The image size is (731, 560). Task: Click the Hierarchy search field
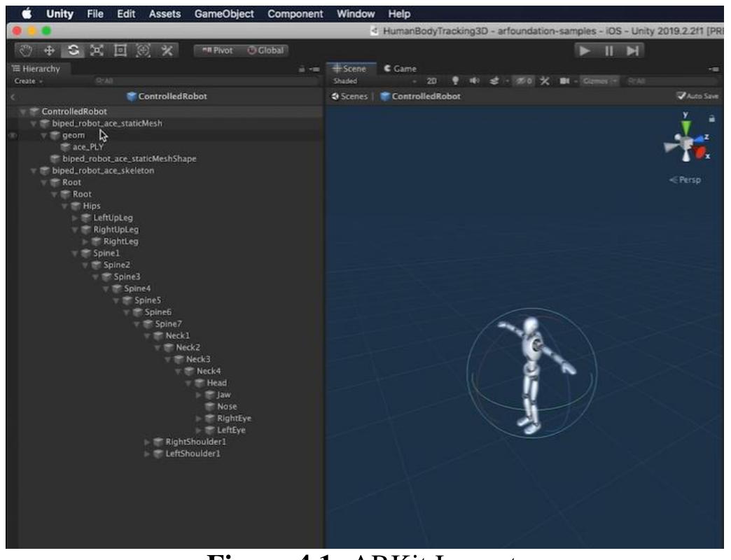[205, 81]
